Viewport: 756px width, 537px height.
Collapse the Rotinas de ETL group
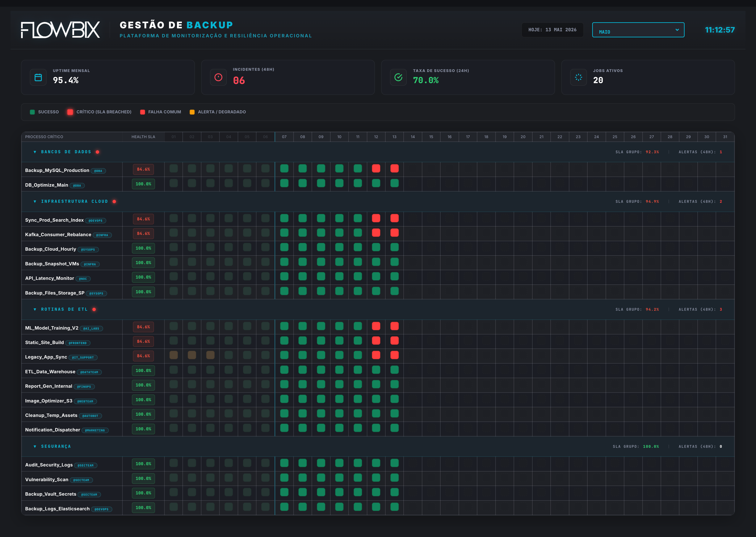(x=35, y=309)
